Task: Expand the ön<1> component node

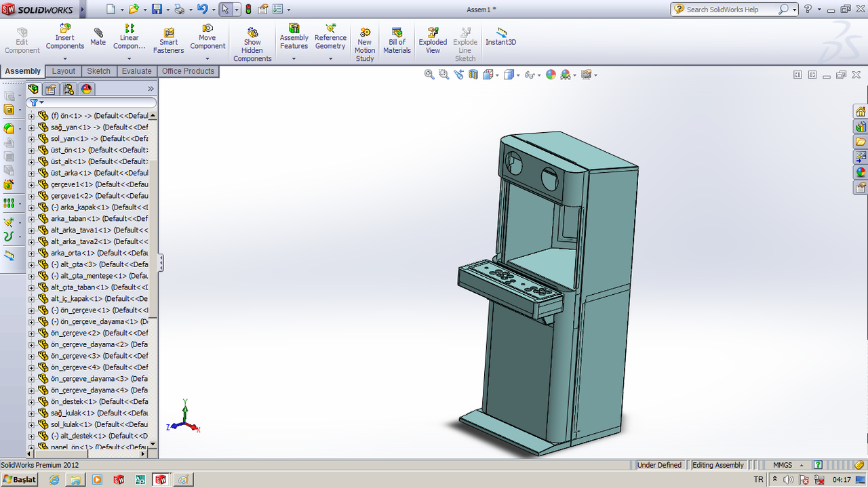Action: point(31,116)
